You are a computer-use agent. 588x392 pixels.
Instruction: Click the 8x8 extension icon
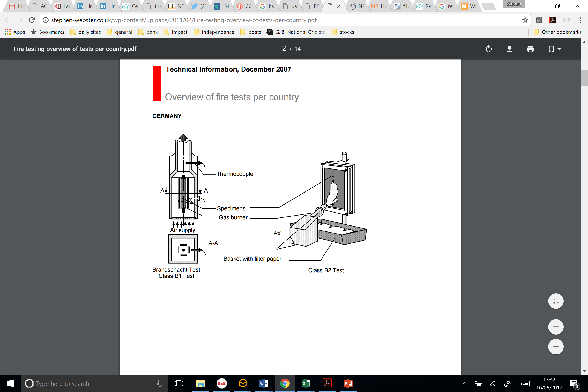pos(566,20)
